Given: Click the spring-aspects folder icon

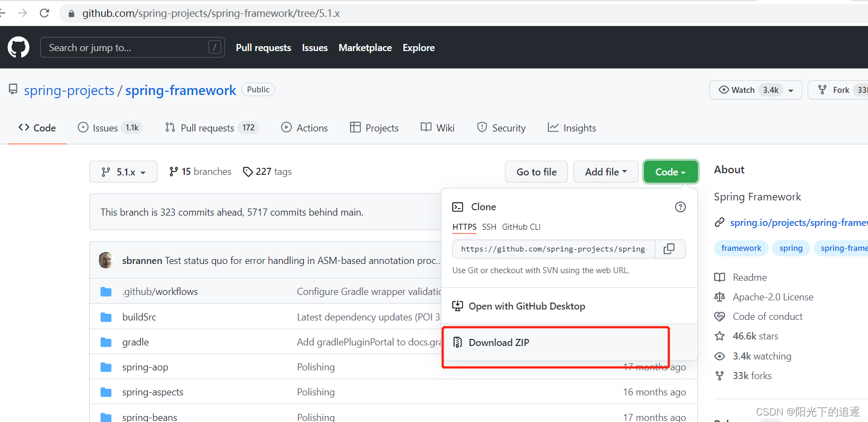Looking at the screenshot, I should click(106, 392).
